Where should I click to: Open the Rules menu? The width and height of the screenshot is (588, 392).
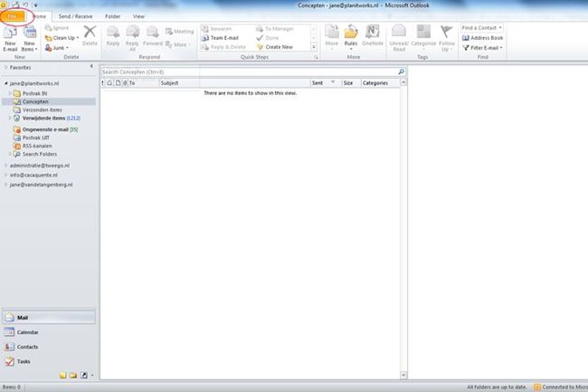coord(351,37)
